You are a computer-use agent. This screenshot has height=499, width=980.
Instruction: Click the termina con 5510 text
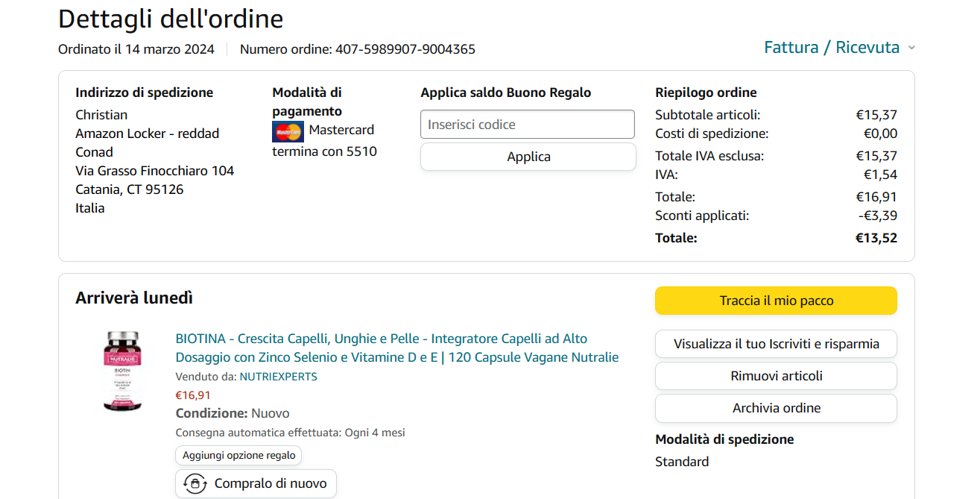(x=324, y=151)
